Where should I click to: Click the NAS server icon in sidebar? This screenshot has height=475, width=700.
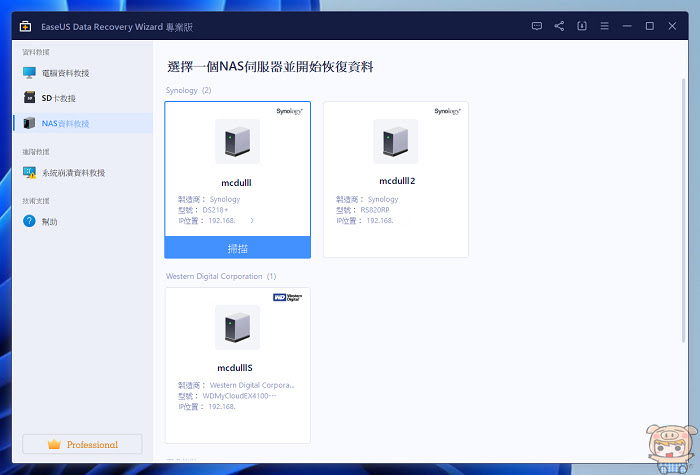click(x=29, y=123)
